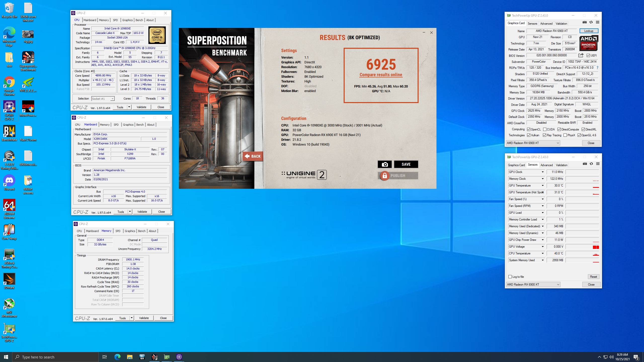Image resolution: width=644 pixels, height=362 pixels.
Task: Open the notification center icon
Action: 636,357
